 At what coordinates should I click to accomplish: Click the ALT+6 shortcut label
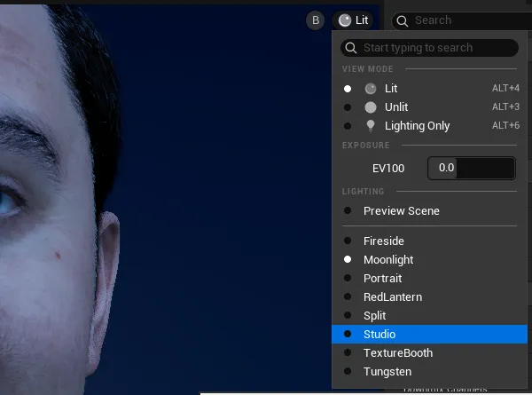click(x=505, y=126)
